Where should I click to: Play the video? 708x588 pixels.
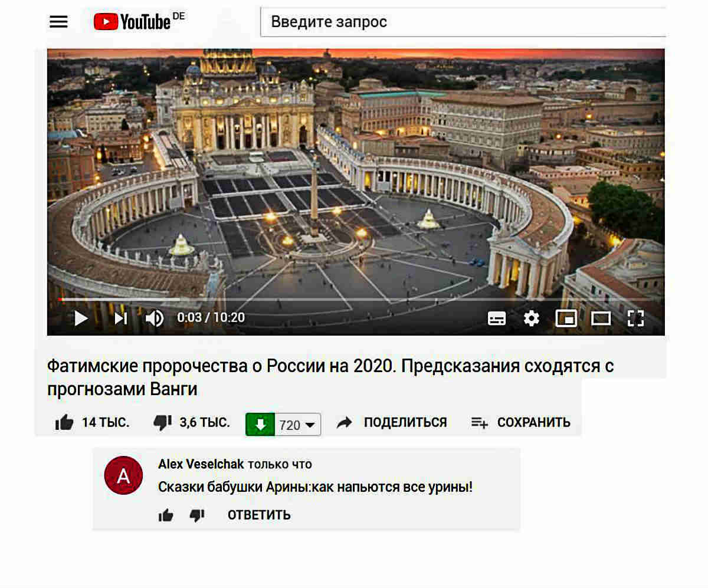click(81, 318)
